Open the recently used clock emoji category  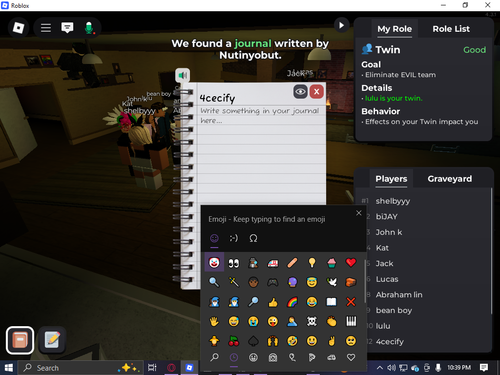tap(234, 358)
